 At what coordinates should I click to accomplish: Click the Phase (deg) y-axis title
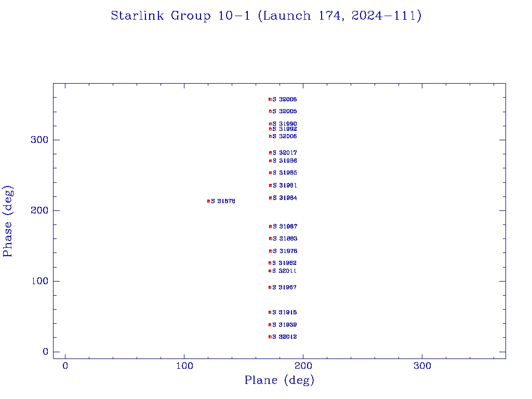(x=8, y=220)
